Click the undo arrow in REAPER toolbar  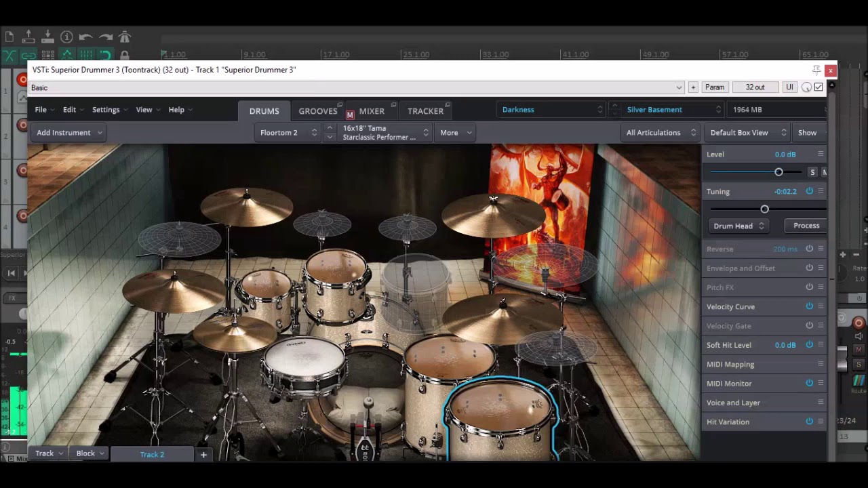[85, 37]
